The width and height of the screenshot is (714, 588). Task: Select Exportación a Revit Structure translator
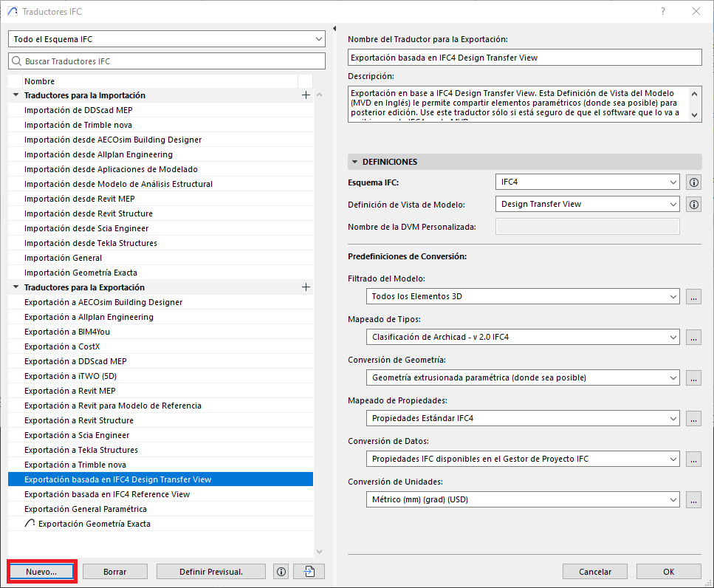click(x=79, y=420)
